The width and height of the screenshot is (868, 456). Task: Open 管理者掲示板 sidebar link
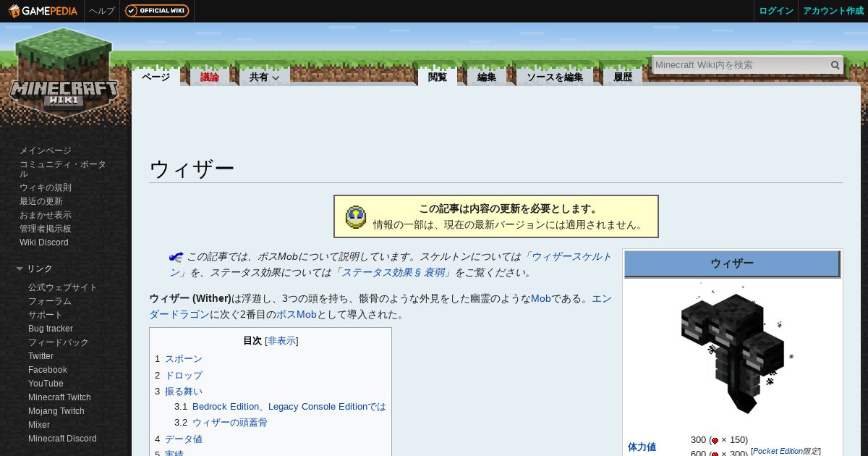click(46, 229)
